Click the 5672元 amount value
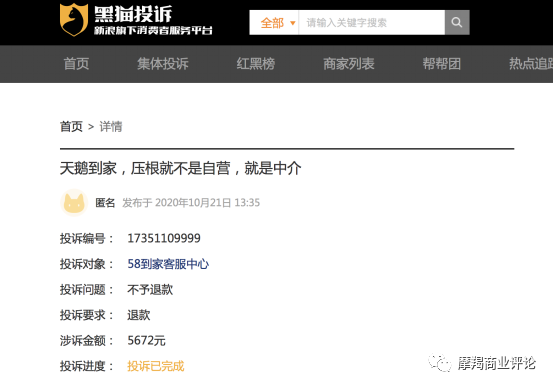Screen dimensions: 553x388 (146, 340)
